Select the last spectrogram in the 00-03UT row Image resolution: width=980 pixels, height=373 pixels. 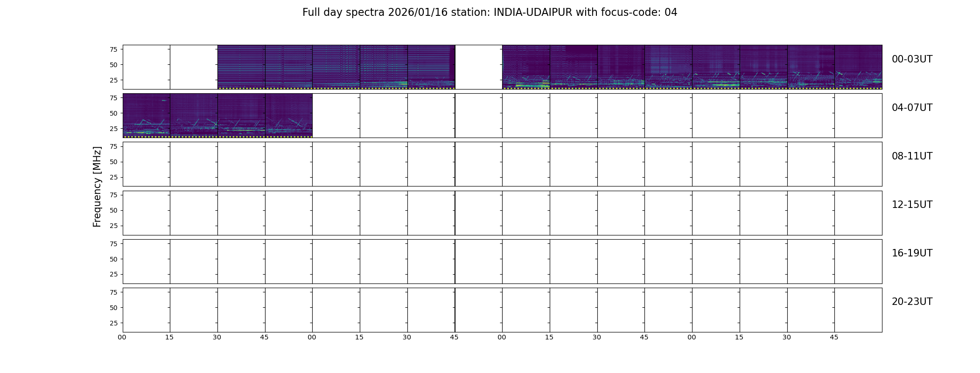(858, 67)
